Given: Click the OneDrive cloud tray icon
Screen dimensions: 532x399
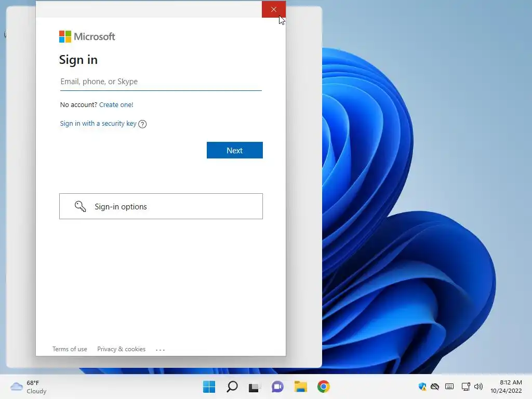Looking at the screenshot, I should tap(435, 387).
